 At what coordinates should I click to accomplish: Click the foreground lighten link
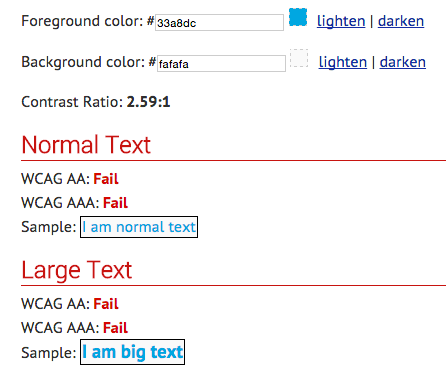click(x=341, y=21)
